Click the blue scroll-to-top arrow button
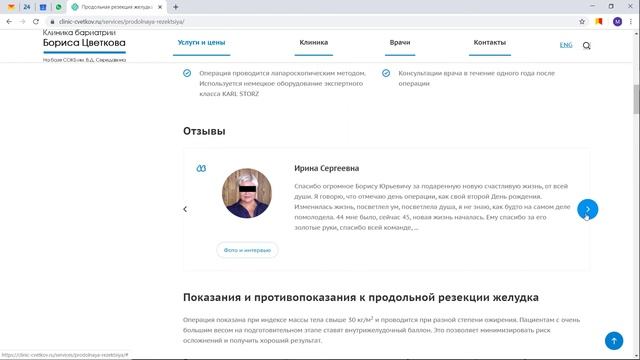 pos(614,341)
